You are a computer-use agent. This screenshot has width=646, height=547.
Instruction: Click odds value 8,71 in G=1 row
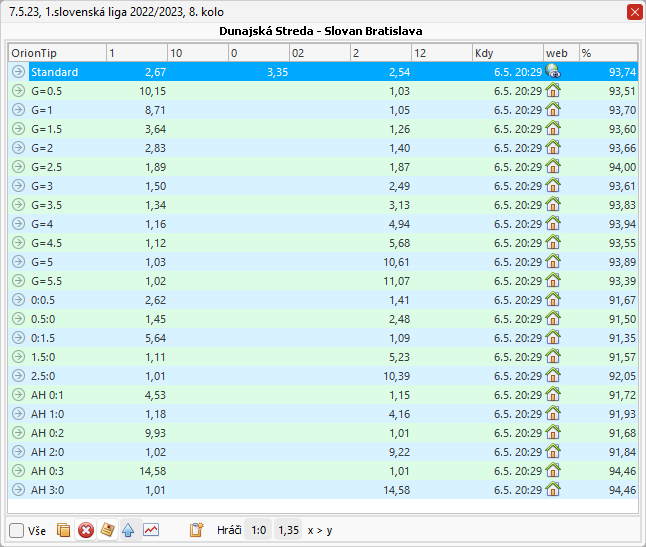[155, 110]
